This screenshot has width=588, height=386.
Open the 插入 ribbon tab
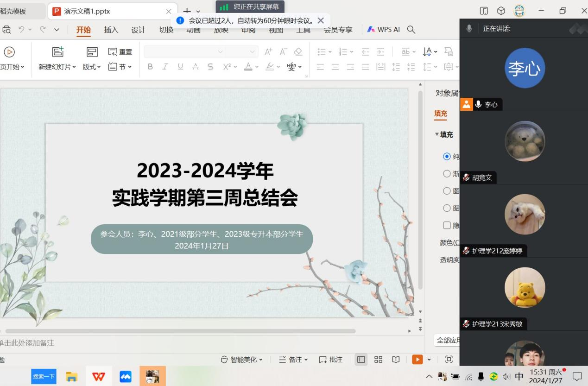tap(111, 30)
